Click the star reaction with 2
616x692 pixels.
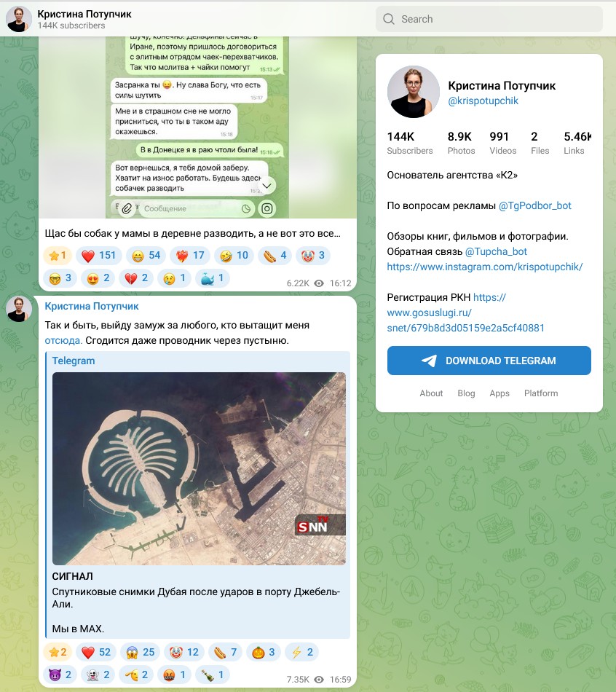point(58,652)
